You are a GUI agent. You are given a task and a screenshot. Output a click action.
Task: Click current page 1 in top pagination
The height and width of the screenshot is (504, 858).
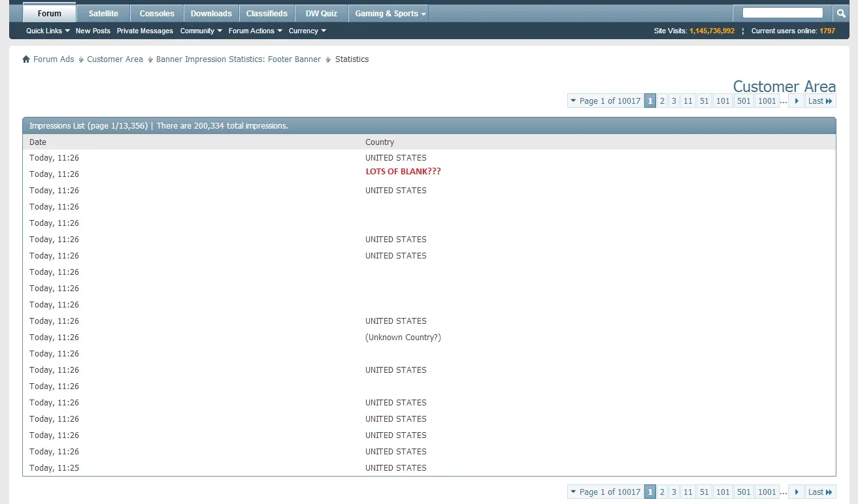pyautogui.click(x=650, y=101)
